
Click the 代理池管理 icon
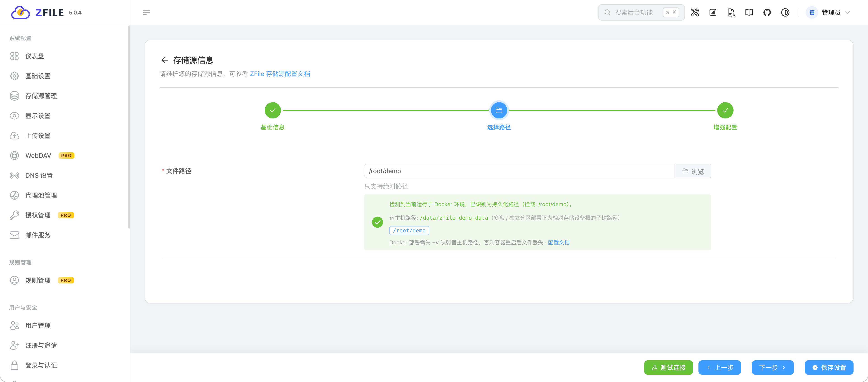[14, 195]
